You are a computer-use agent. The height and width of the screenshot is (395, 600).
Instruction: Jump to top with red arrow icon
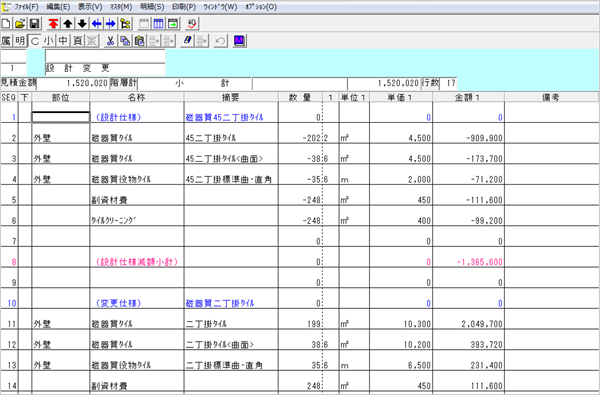coord(53,24)
